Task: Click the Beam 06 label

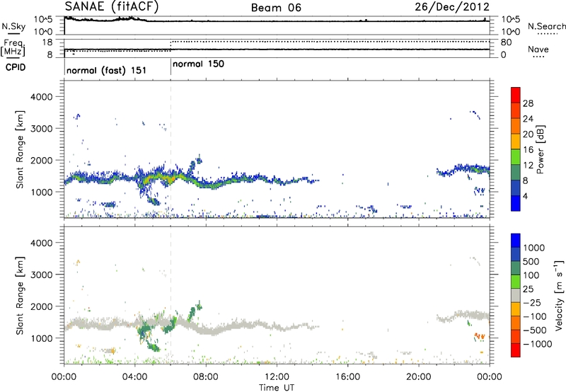Action: pos(276,8)
